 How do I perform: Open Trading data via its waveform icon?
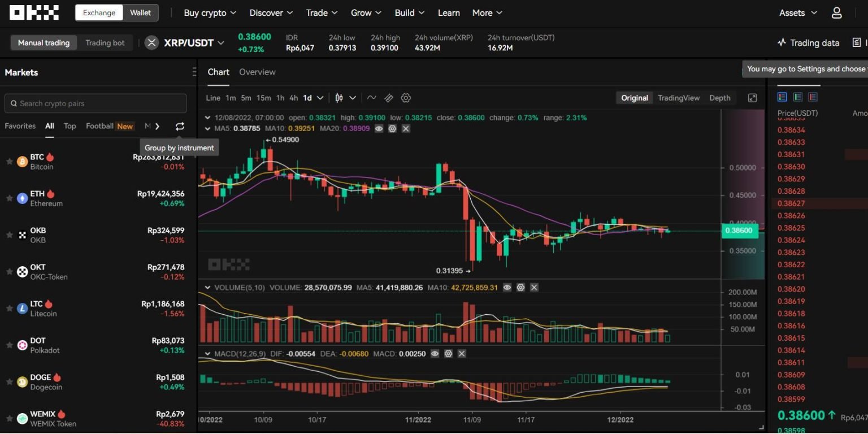(x=783, y=42)
